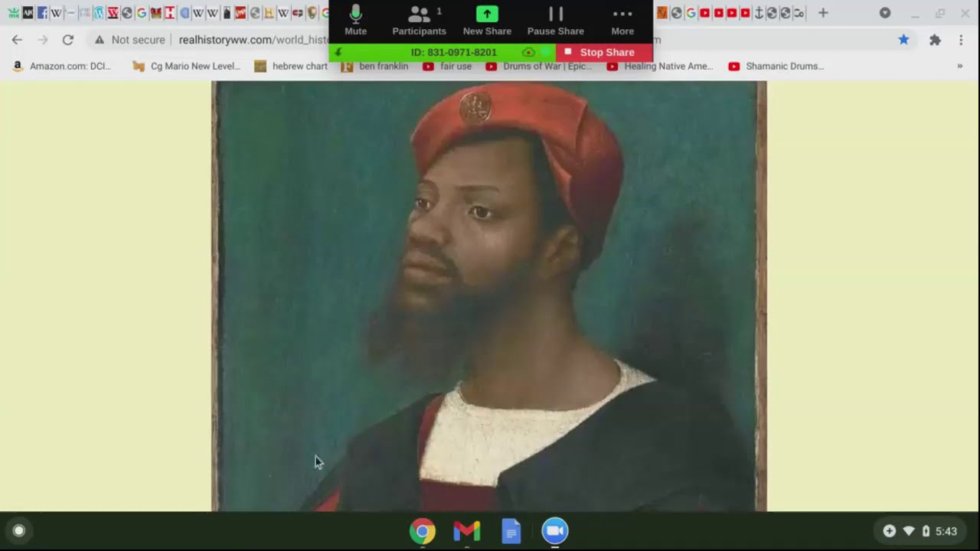The image size is (980, 551).
Task: Click the red Stop Share button
Action: 604,52
